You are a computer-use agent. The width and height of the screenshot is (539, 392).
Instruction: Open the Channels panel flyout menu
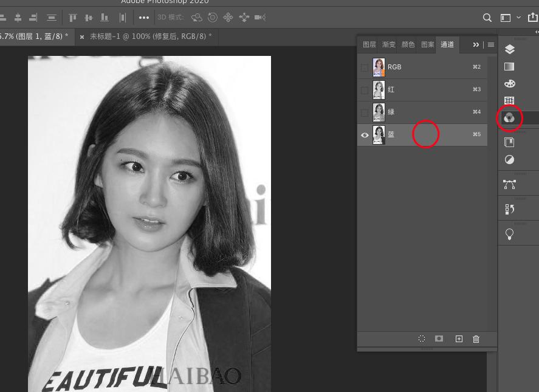[x=490, y=44]
